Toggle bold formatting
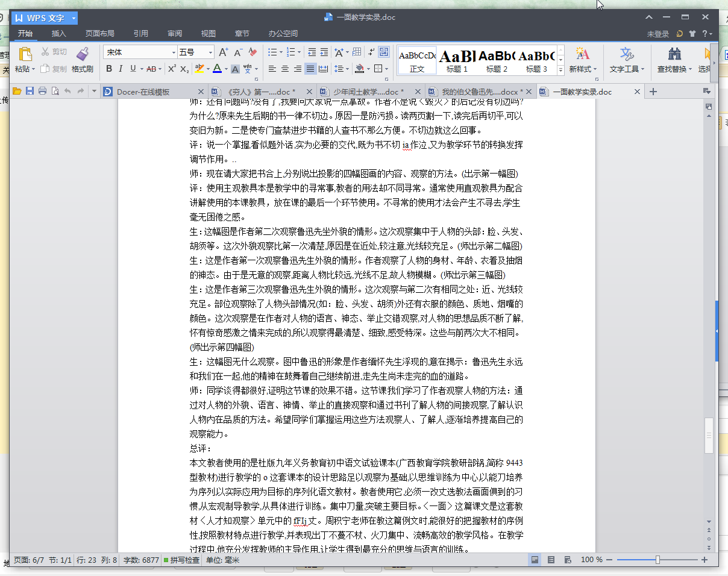Image resolution: width=728 pixels, height=576 pixels. (109, 69)
